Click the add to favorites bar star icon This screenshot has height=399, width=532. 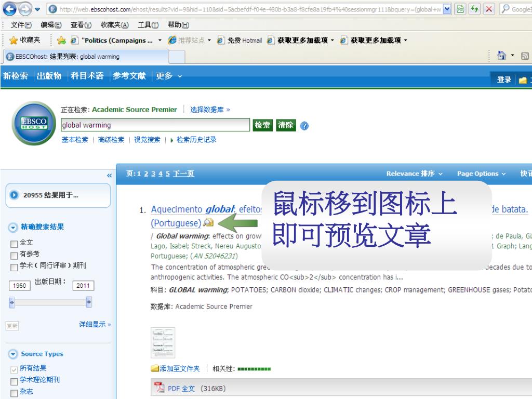click(x=61, y=41)
